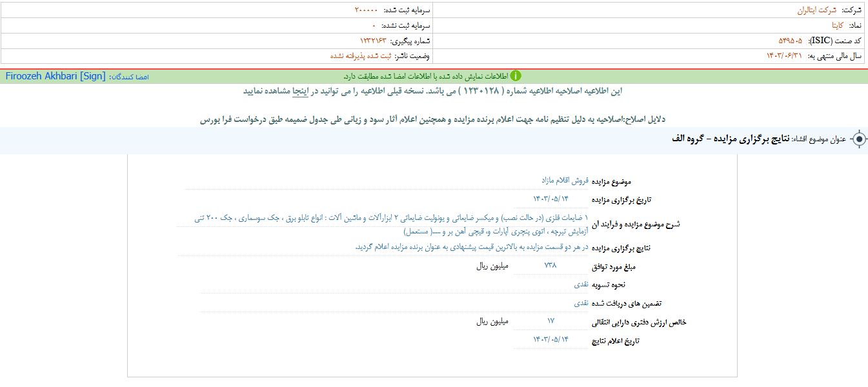Click settlement method value نقدی

click(581, 284)
